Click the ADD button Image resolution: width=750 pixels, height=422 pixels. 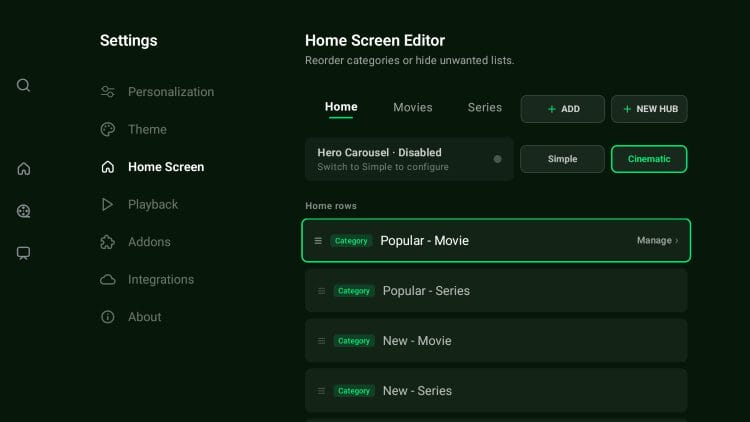[x=562, y=109]
